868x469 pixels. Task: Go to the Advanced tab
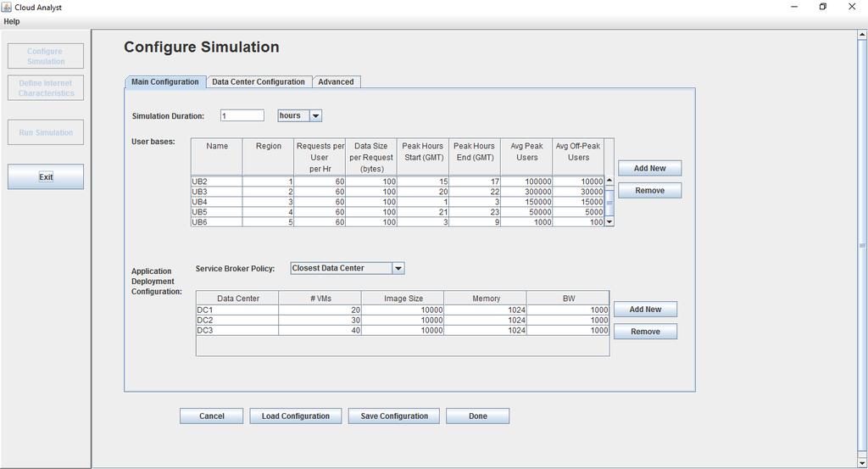point(336,82)
